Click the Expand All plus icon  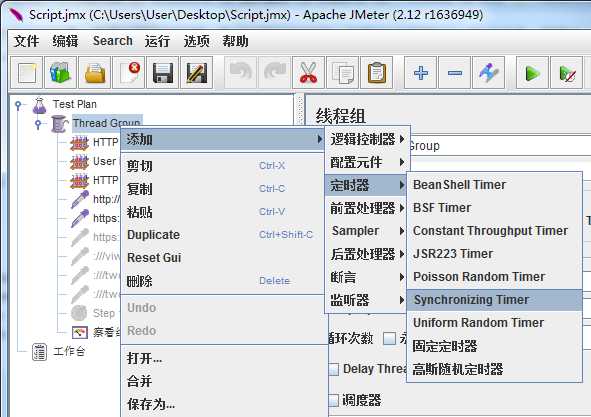click(421, 73)
